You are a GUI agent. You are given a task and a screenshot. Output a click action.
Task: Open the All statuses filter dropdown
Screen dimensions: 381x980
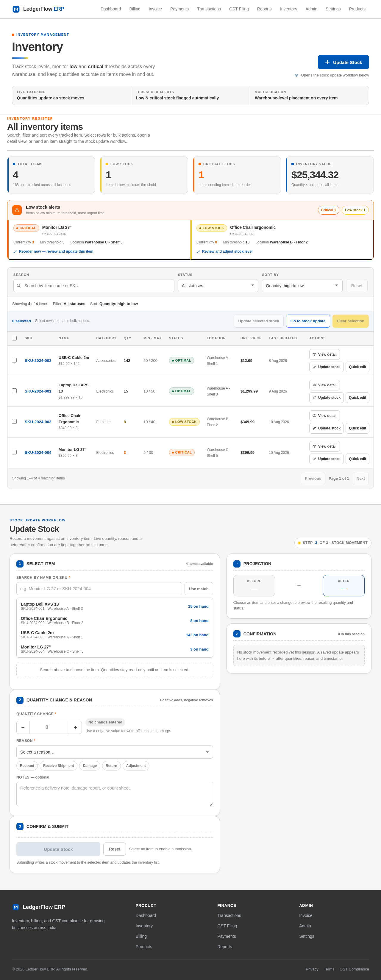coord(218,286)
